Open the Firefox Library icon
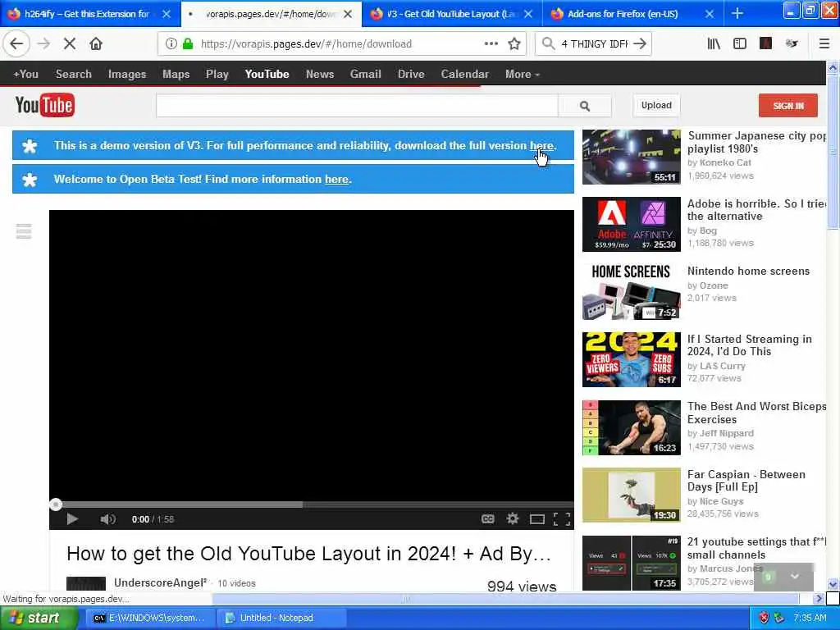 [x=714, y=43]
